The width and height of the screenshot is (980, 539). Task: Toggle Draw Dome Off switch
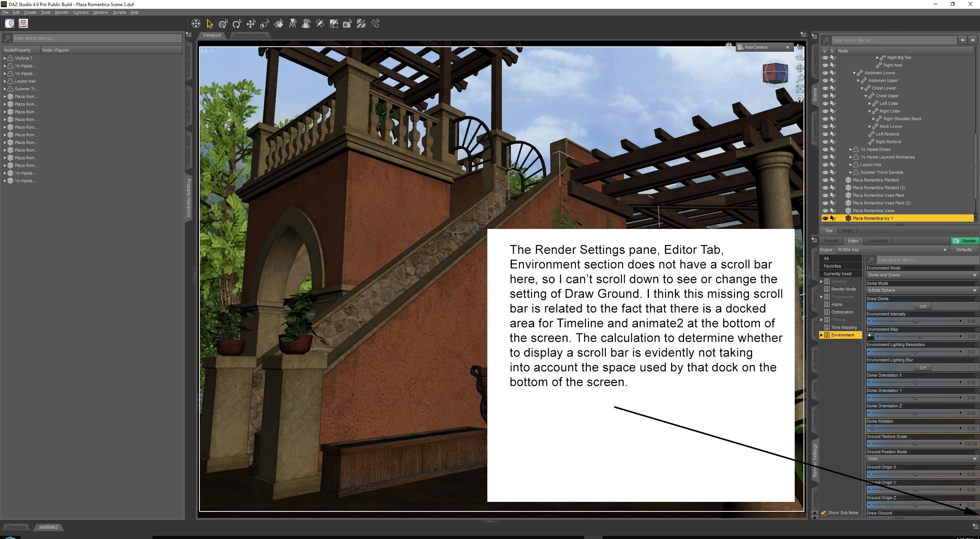[x=922, y=306]
